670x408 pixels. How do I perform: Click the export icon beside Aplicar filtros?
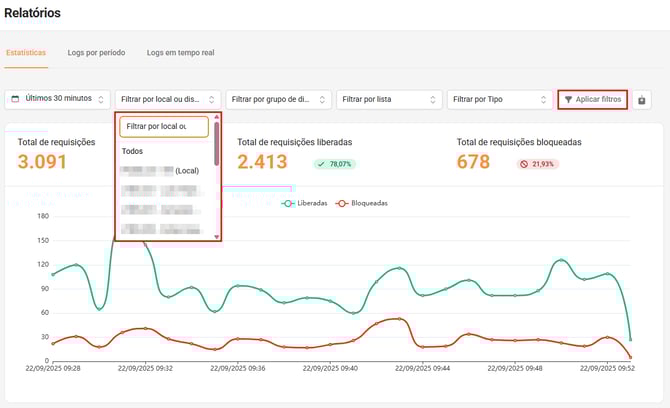coord(642,100)
